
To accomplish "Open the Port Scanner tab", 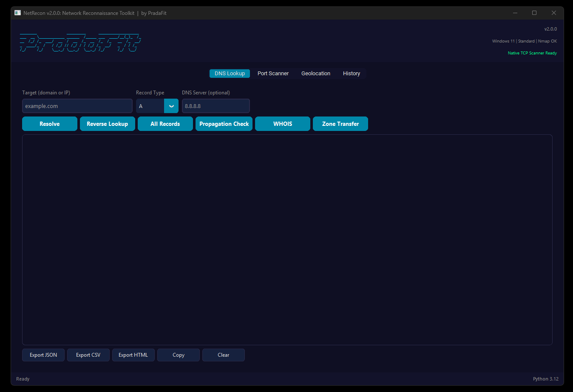I will point(273,74).
